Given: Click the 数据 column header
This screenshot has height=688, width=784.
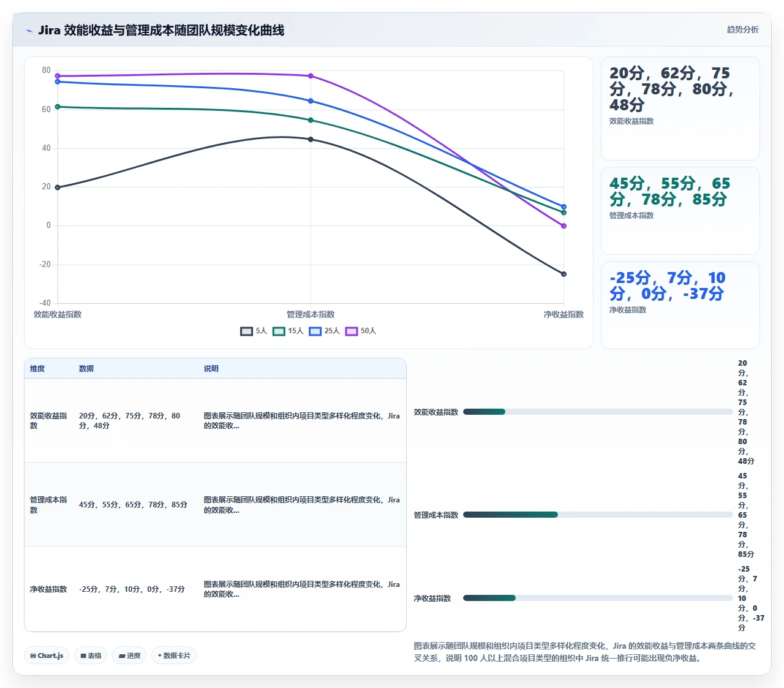Looking at the screenshot, I should click(86, 369).
